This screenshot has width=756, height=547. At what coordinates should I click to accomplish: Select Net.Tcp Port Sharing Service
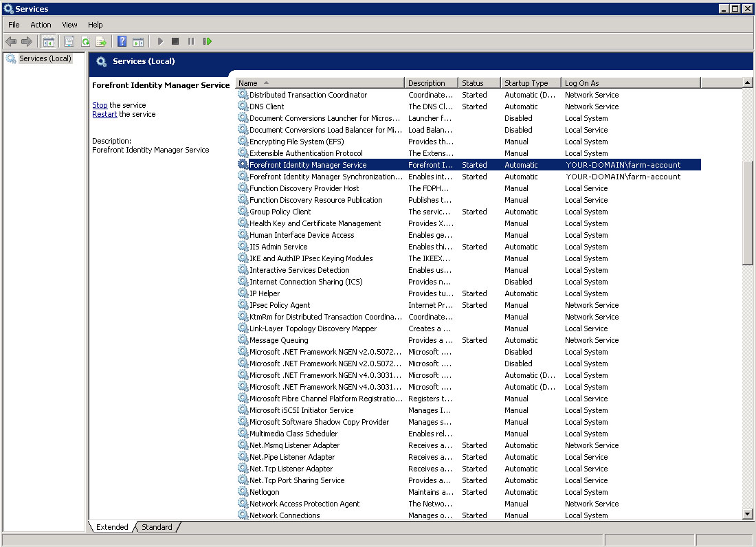pos(467,480)
